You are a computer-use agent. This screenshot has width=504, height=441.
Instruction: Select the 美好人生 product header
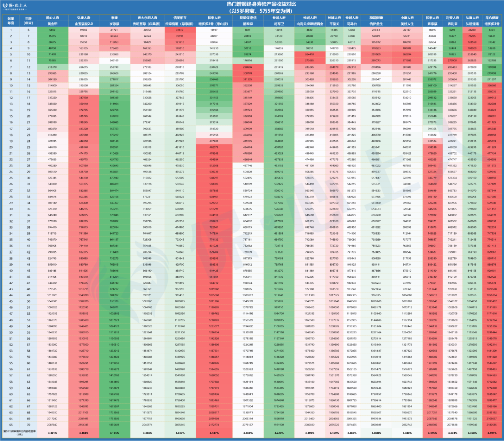[407, 24]
